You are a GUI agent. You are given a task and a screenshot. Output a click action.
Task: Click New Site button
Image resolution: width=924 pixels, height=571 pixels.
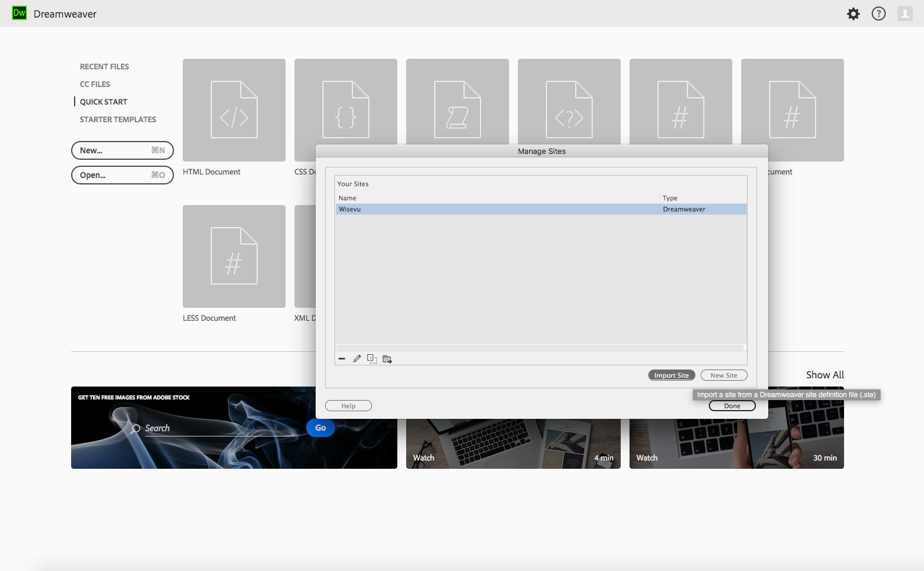click(x=724, y=375)
